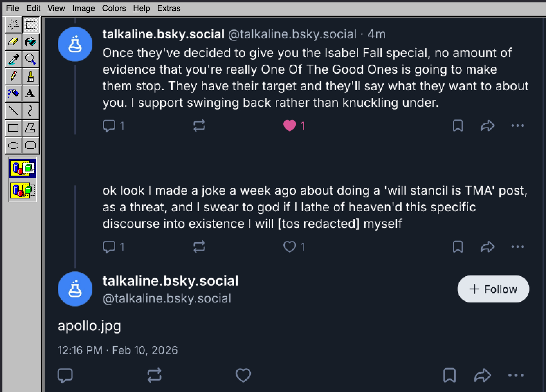This screenshot has width=546, height=392.
Task: Open the three-dot menu on Isabel Fall post
Action: click(518, 125)
